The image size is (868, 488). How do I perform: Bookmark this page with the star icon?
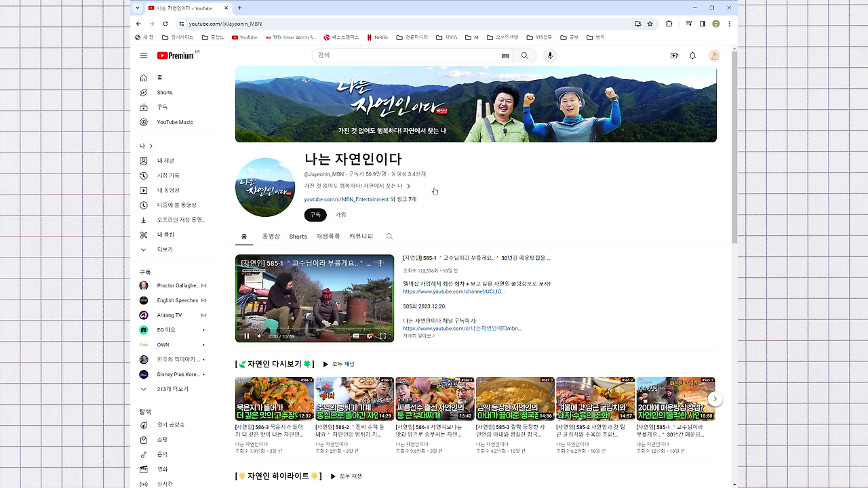pos(649,24)
